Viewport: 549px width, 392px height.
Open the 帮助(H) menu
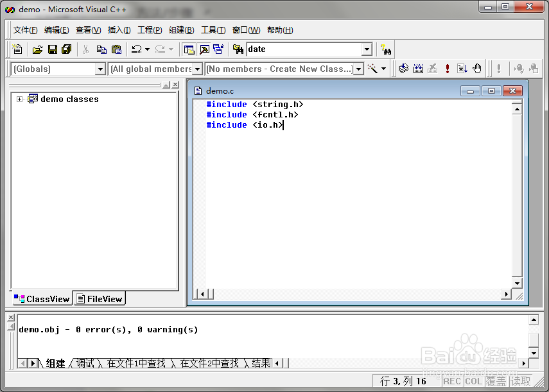(x=280, y=30)
